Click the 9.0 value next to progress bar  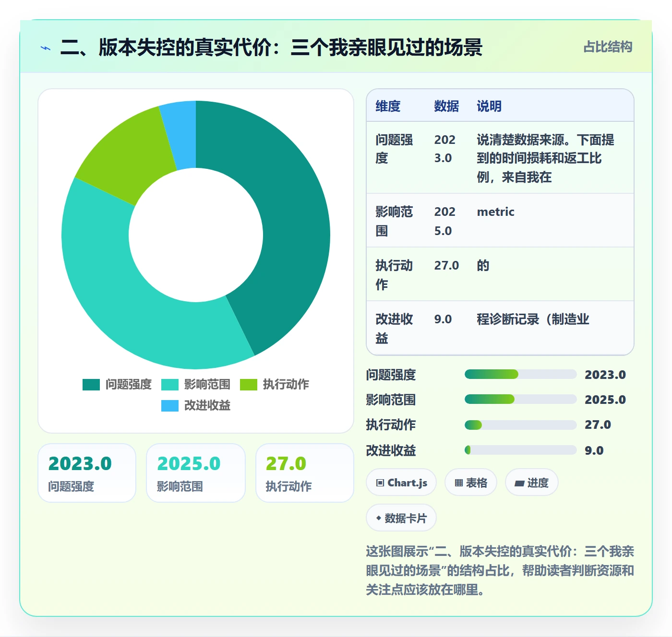tap(594, 450)
